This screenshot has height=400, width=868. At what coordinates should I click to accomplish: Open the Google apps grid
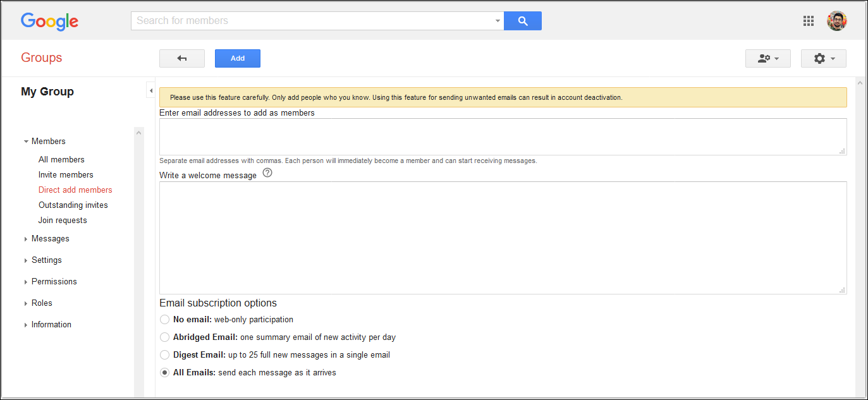808,20
